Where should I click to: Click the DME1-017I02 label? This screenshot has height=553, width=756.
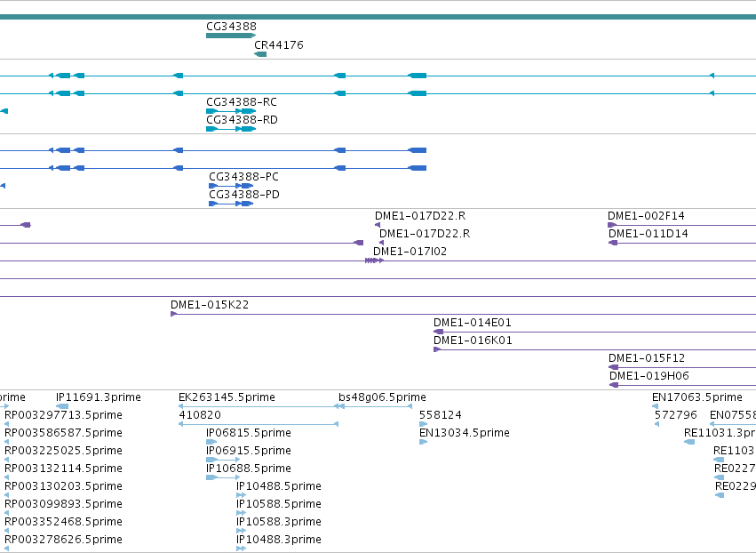[410, 252]
